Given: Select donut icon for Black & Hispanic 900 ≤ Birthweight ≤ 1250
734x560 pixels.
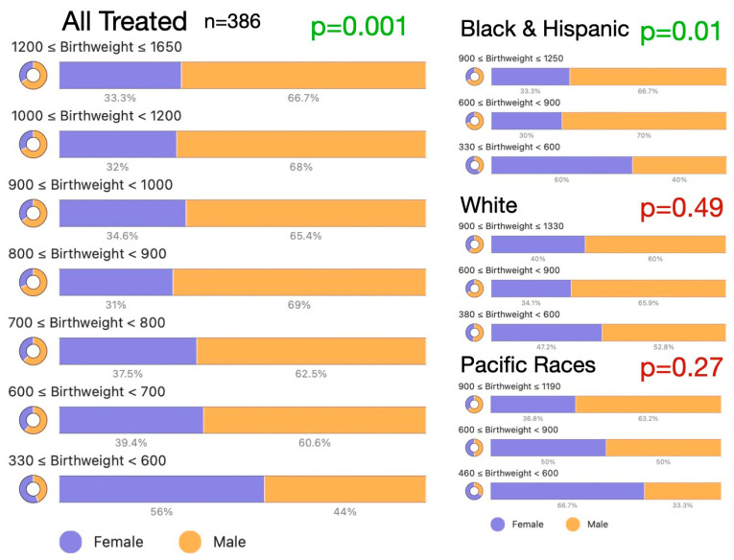Looking at the screenshot, I should pos(475,77).
